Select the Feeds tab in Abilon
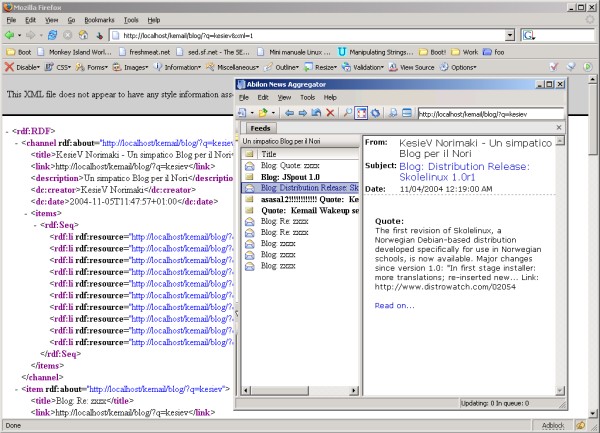600x433 pixels. pyautogui.click(x=260, y=128)
